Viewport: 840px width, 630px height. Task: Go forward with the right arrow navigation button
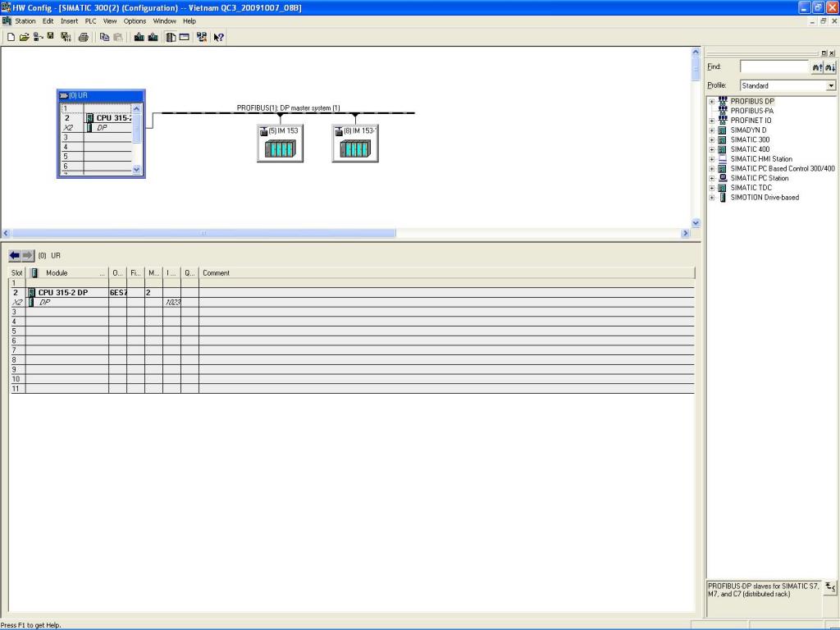(28, 256)
